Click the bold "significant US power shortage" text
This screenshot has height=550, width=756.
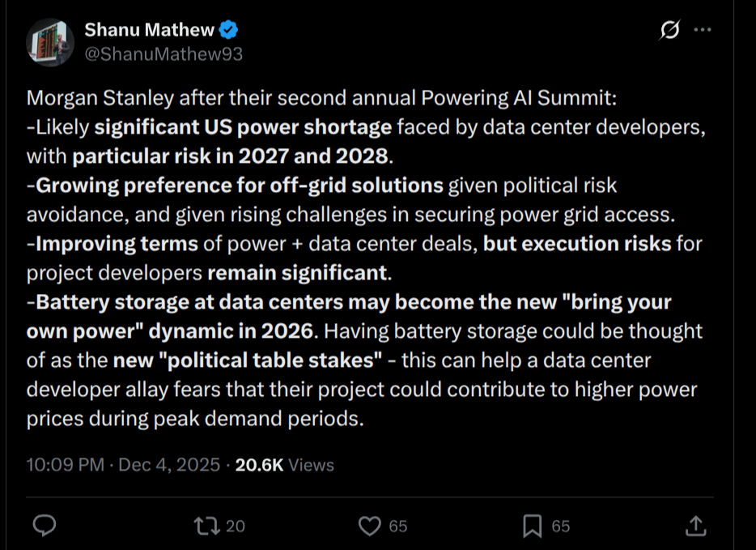point(244,127)
